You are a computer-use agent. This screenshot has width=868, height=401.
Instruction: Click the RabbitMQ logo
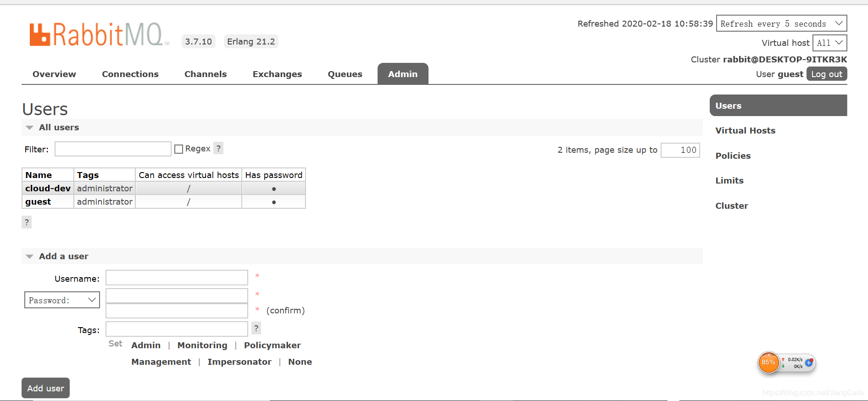(x=99, y=34)
